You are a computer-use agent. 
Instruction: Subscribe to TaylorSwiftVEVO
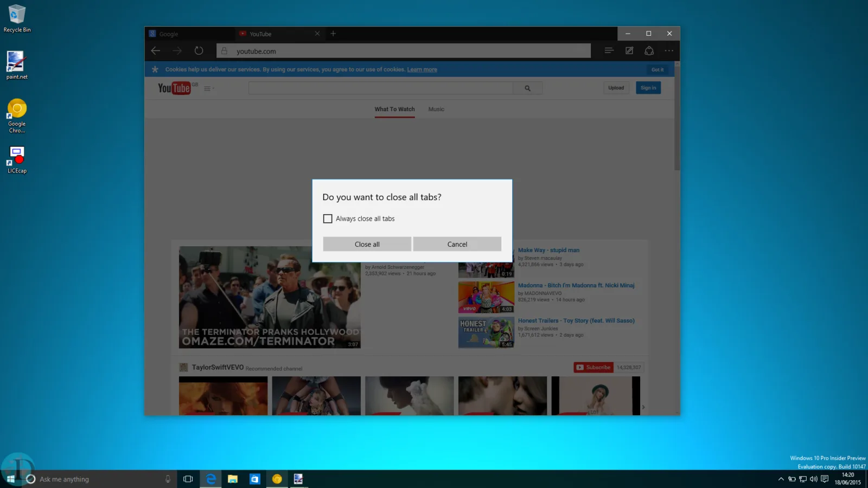[x=593, y=367]
